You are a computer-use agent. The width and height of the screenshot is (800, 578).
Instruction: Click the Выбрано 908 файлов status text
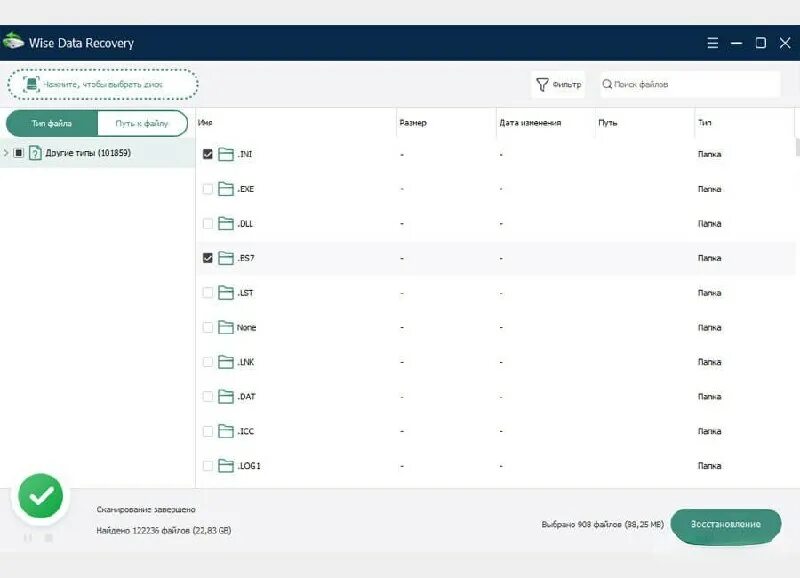pos(603,524)
